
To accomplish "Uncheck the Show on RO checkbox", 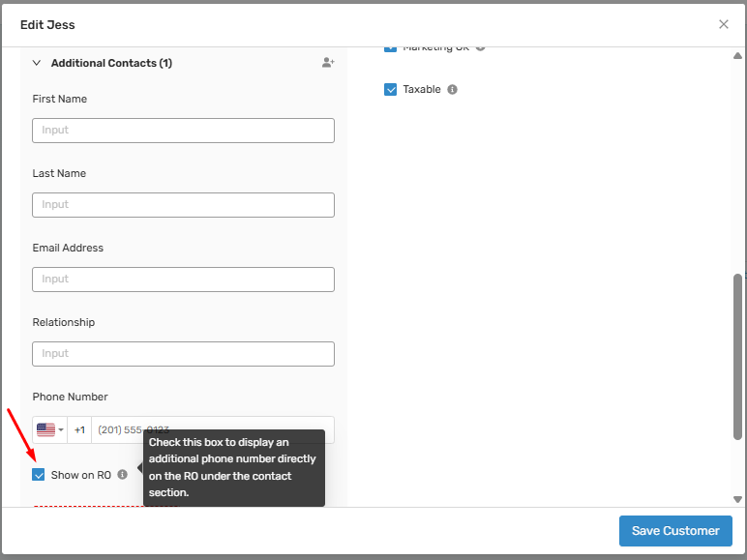I will [x=38, y=475].
